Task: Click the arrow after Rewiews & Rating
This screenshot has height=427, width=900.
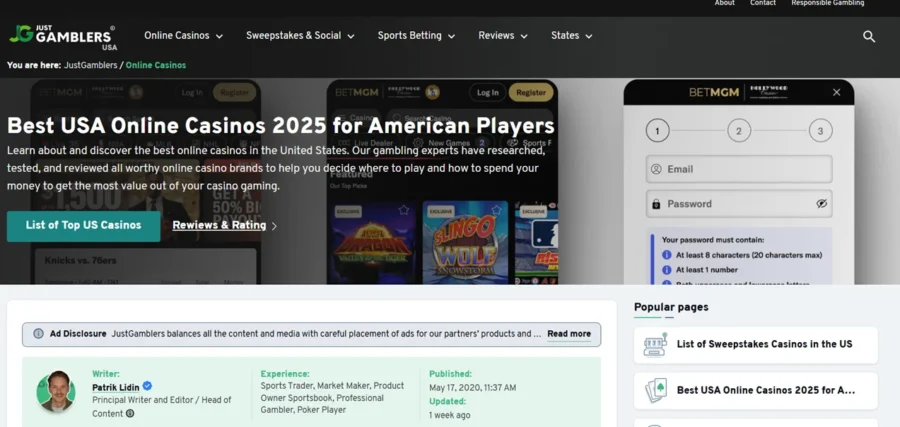Action: [274, 226]
